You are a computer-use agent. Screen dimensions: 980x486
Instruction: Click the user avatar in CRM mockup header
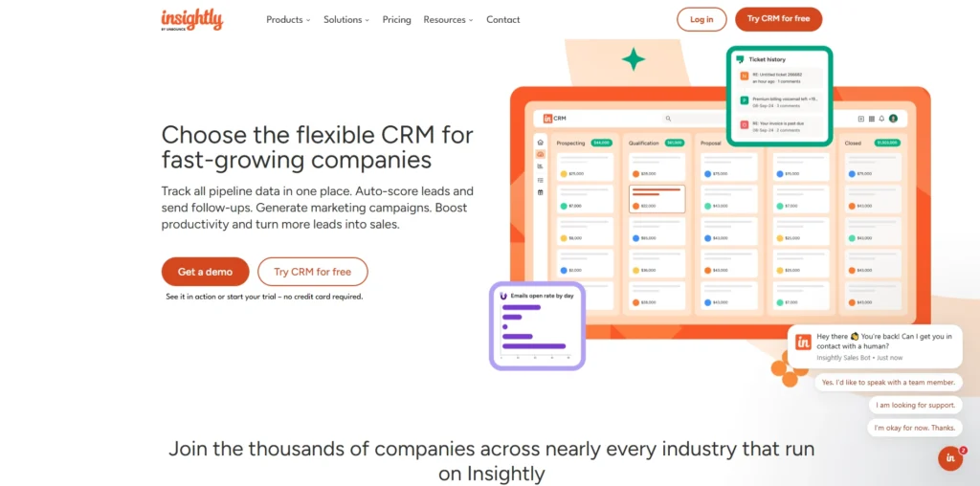point(893,119)
